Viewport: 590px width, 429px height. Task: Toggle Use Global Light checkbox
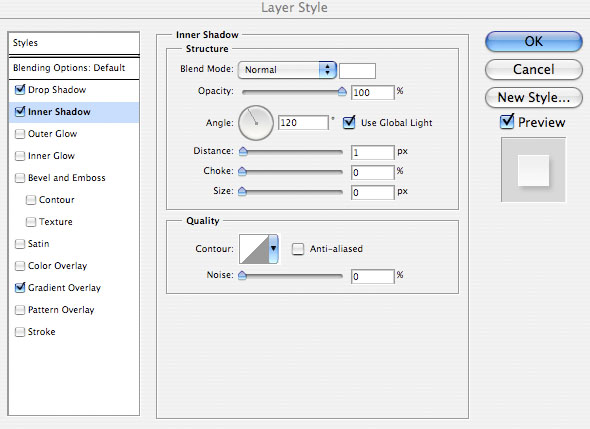[x=349, y=122]
